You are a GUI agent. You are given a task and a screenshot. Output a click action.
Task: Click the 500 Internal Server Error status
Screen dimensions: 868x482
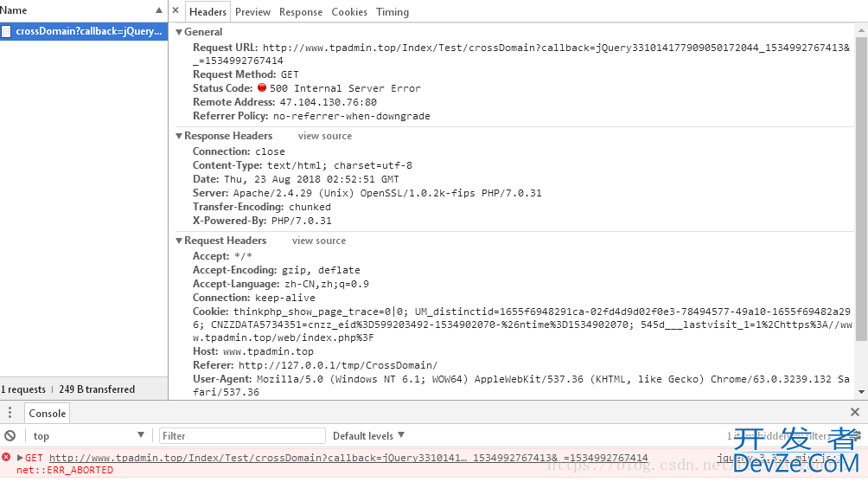click(345, 88)
